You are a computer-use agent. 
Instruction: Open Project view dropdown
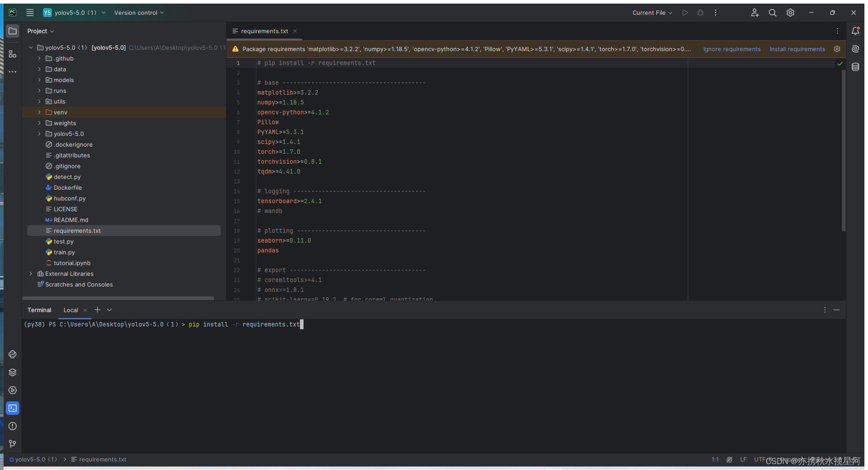coord(41,31)
